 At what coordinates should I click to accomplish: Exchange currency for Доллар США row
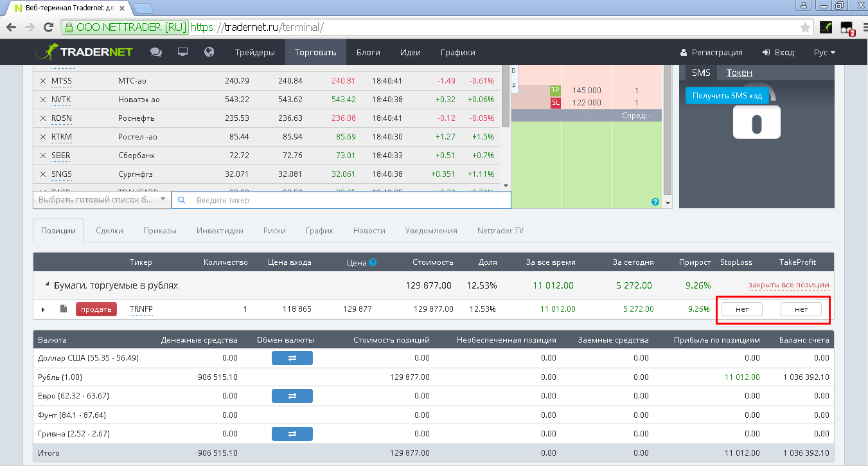click(x=292, y=358)
